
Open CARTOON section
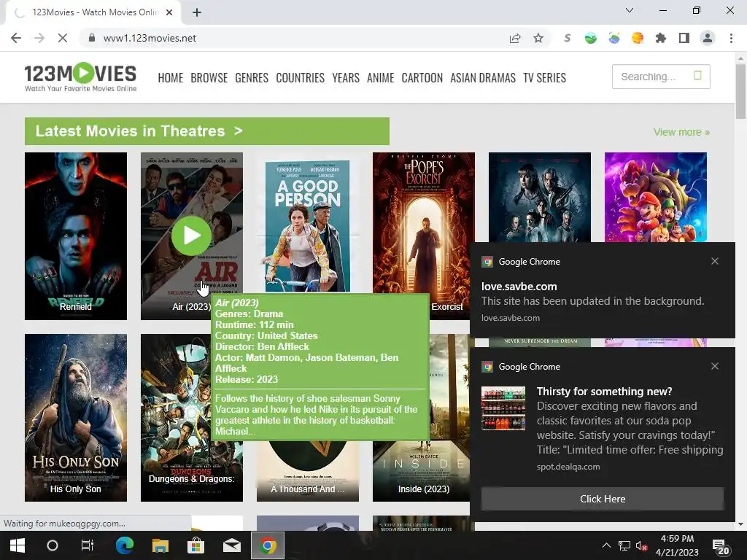point(422,77)
